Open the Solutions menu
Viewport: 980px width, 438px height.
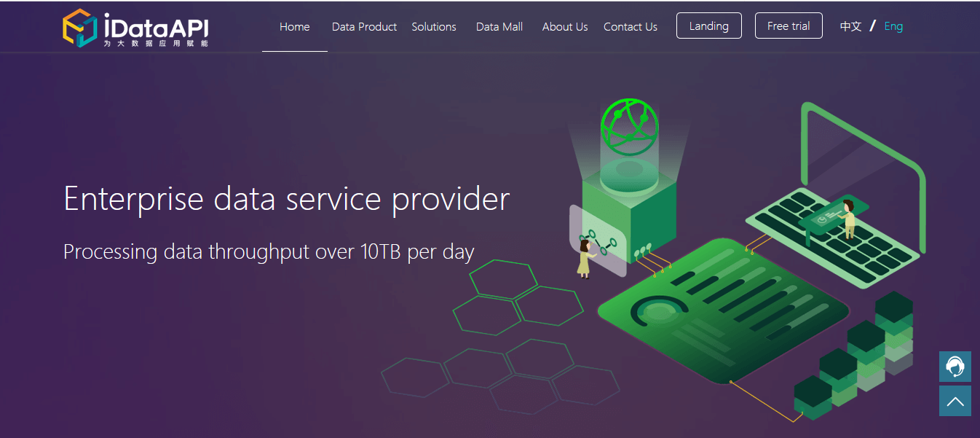[434, 27]
